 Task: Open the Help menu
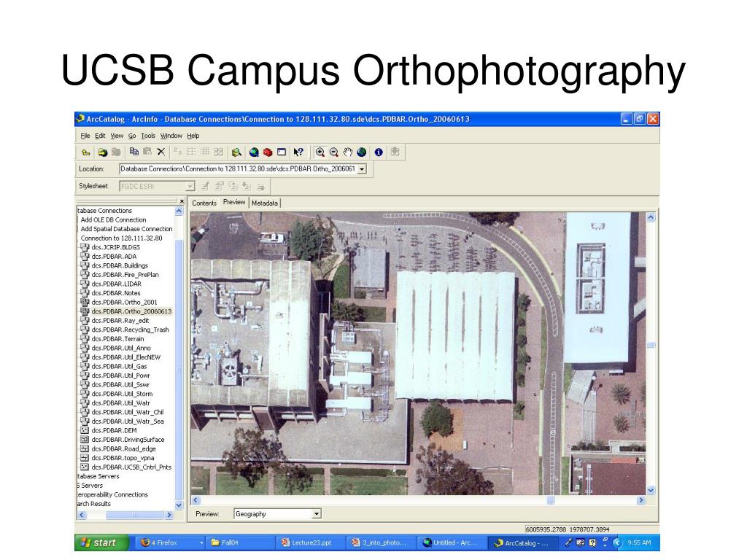click(x=193, y=136)
